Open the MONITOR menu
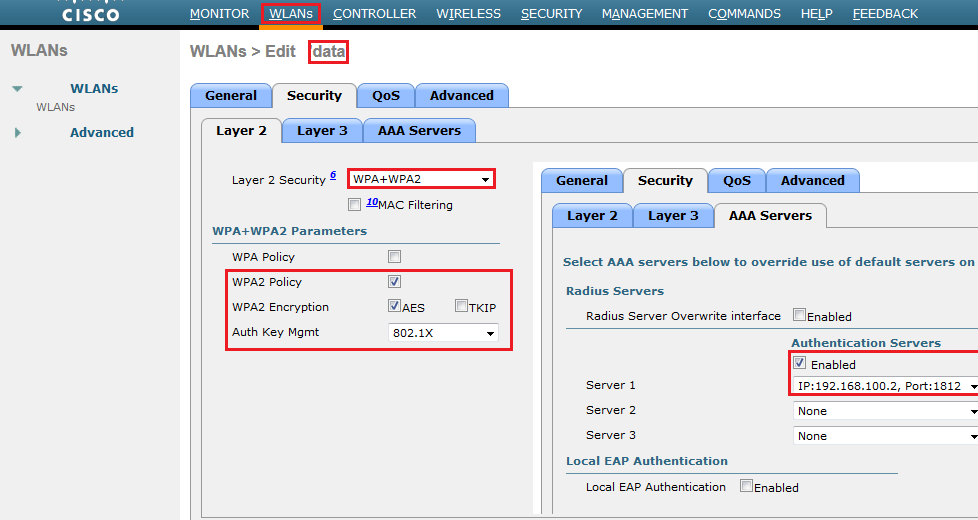This screenshot has width=978, height=520. 219,14
